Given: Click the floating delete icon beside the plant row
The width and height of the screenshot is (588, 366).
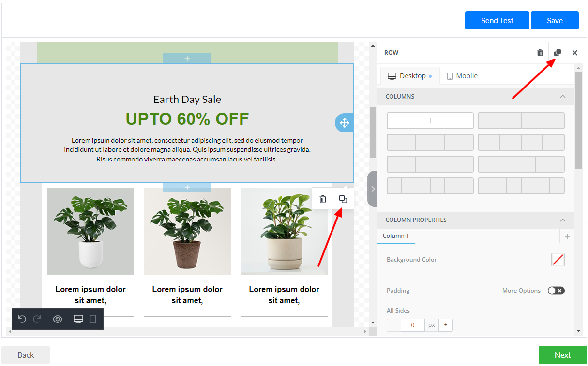Looking at the screenshot, I should point(323,199).
